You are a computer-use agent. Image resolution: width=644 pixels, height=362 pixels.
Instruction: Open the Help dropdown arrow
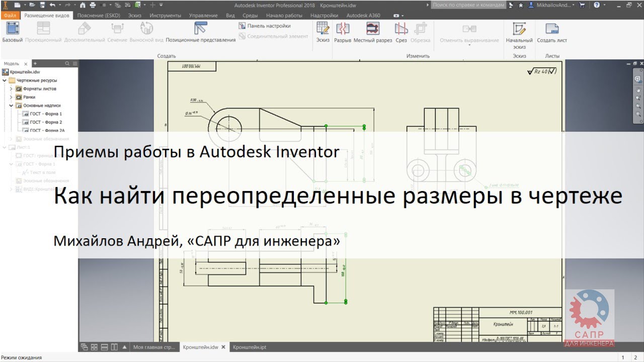pyautogui.click(x=604, y=5)
